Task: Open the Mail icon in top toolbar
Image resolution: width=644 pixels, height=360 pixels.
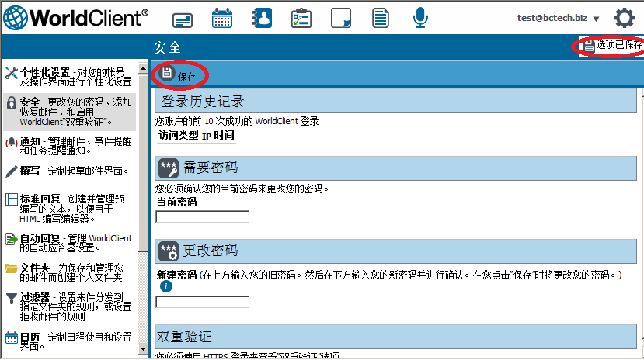Action: point(183,19)
